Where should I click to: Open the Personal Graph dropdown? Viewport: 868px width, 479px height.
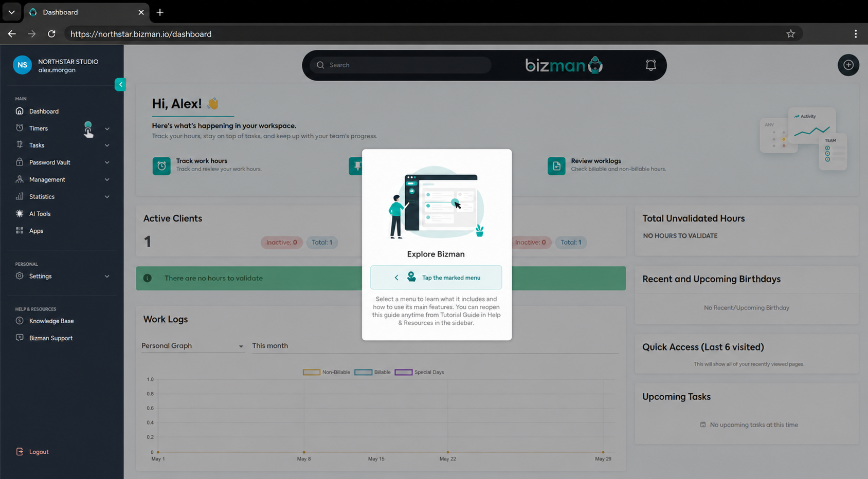point(193,346)
